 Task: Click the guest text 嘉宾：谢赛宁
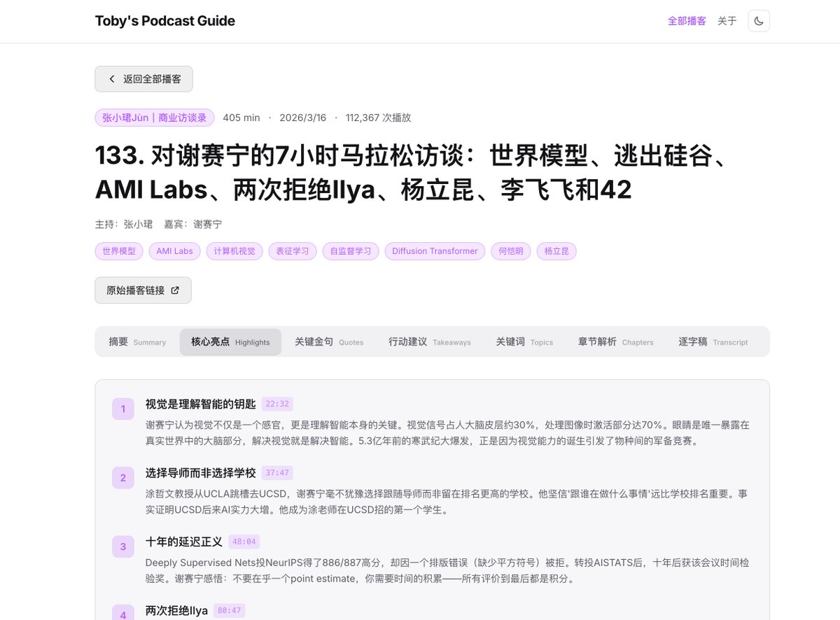click(x=192, y=225)
